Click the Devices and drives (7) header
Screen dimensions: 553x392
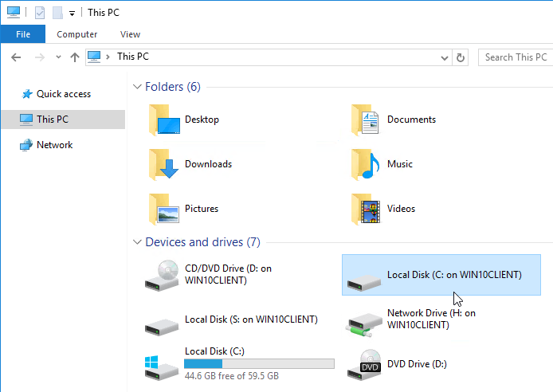202,242
